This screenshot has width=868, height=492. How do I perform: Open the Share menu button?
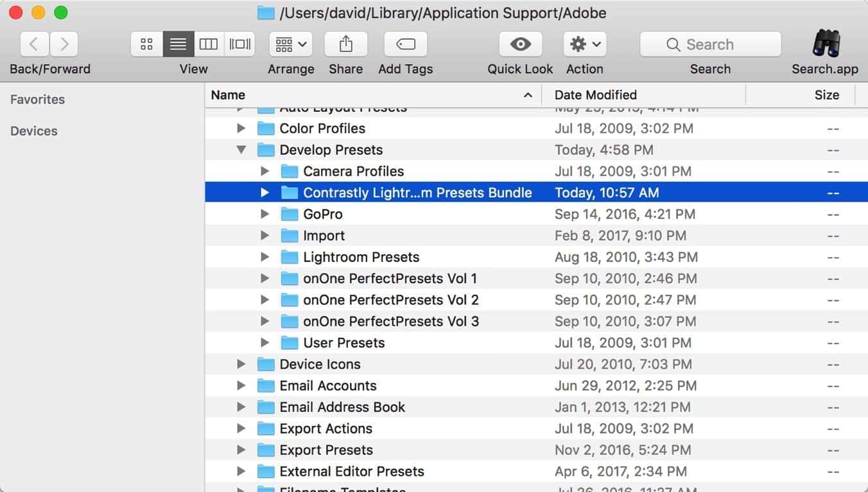click(345, 44)
